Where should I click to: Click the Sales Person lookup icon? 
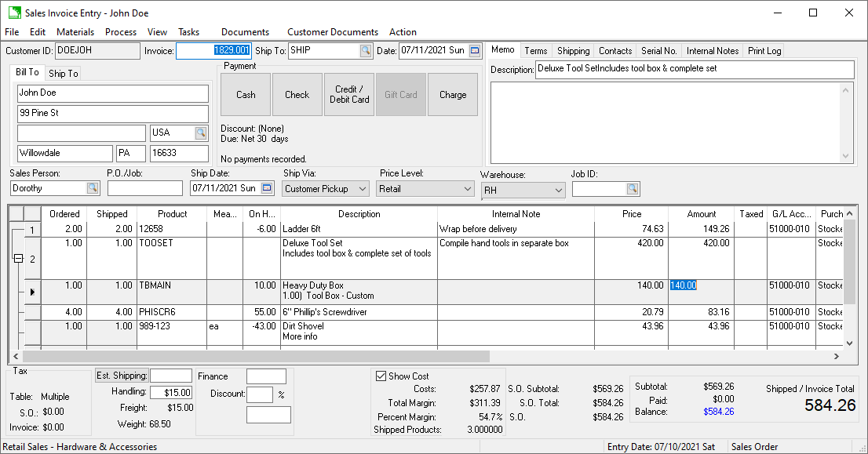(93, 188)
